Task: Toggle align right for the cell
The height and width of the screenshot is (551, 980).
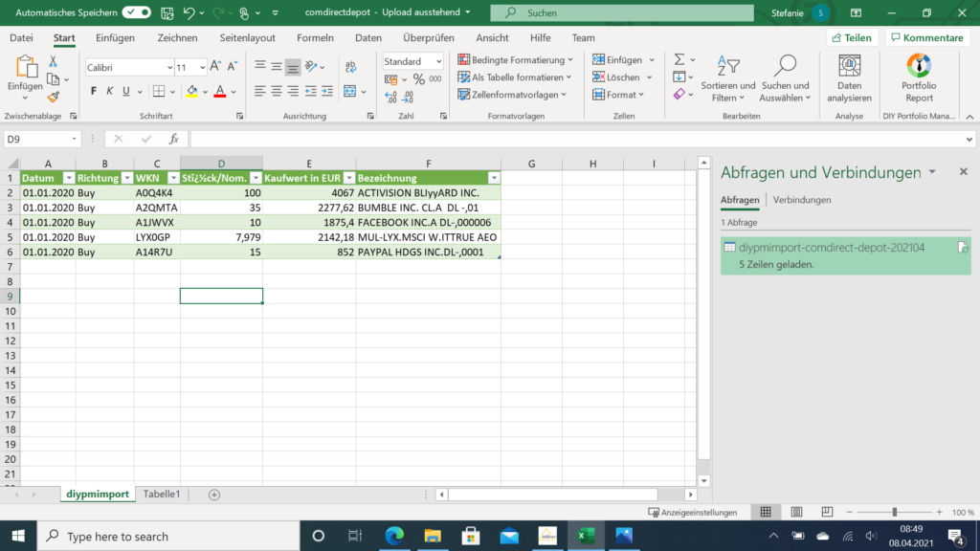Action: click(x=293, y=91)
